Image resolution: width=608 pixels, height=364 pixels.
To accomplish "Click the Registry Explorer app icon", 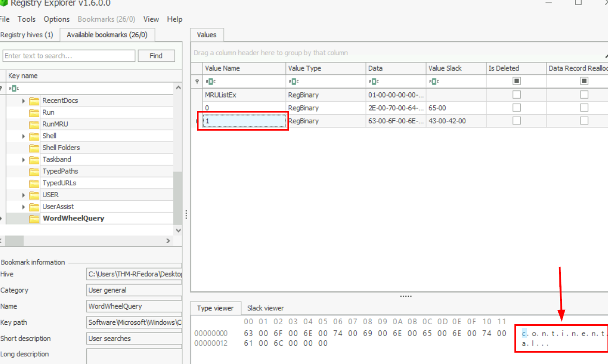I will click(4, 3).
